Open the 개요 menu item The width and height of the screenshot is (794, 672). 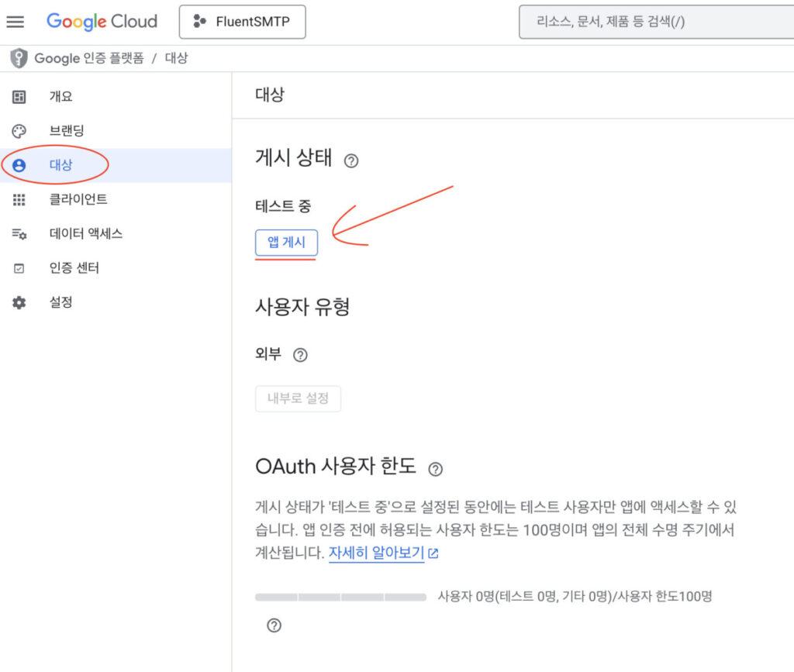116,97
